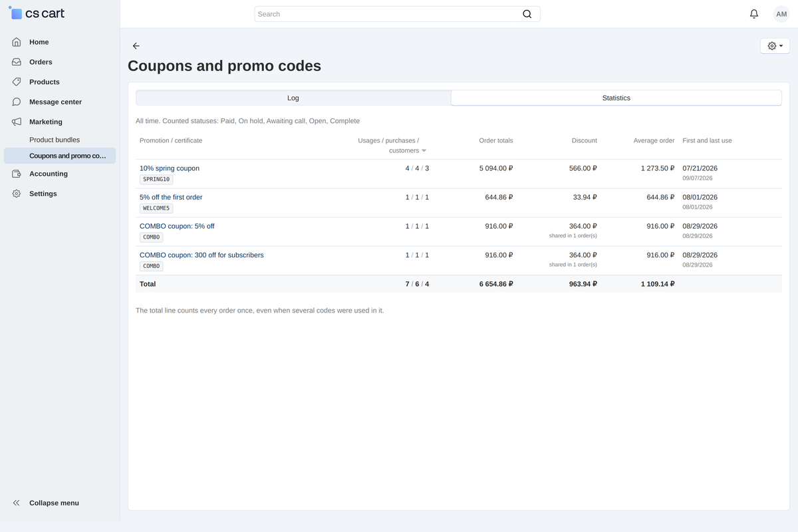Click COMBO badge under 5% off coupon
This screenshot has width=798, height=532.
tap(151, 237)
